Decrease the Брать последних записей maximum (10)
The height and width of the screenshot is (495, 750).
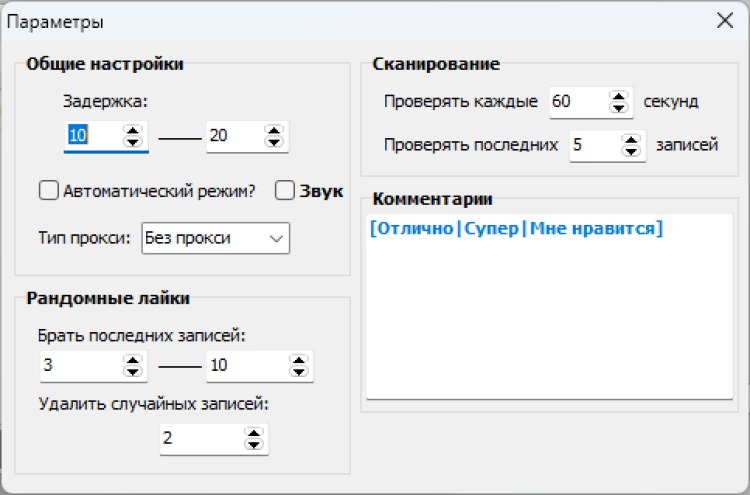click(x=298, y=371)
